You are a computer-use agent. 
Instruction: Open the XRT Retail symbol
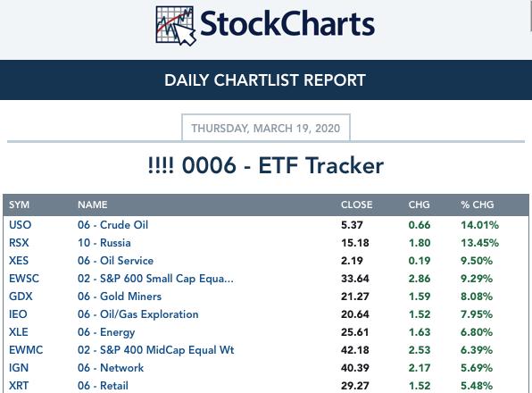[x=19, y=386]
